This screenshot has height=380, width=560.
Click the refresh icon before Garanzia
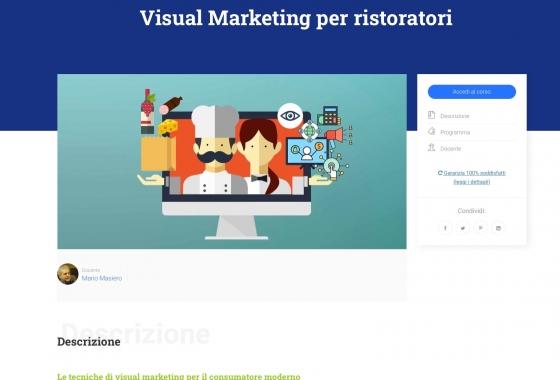click(440, 173)
